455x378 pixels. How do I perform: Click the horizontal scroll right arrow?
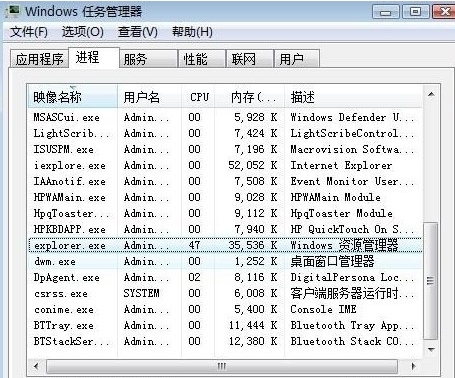[414, 366]
